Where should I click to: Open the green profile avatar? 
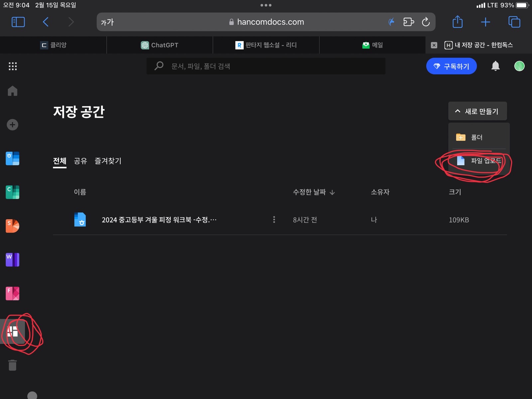(x=519, y=66)
